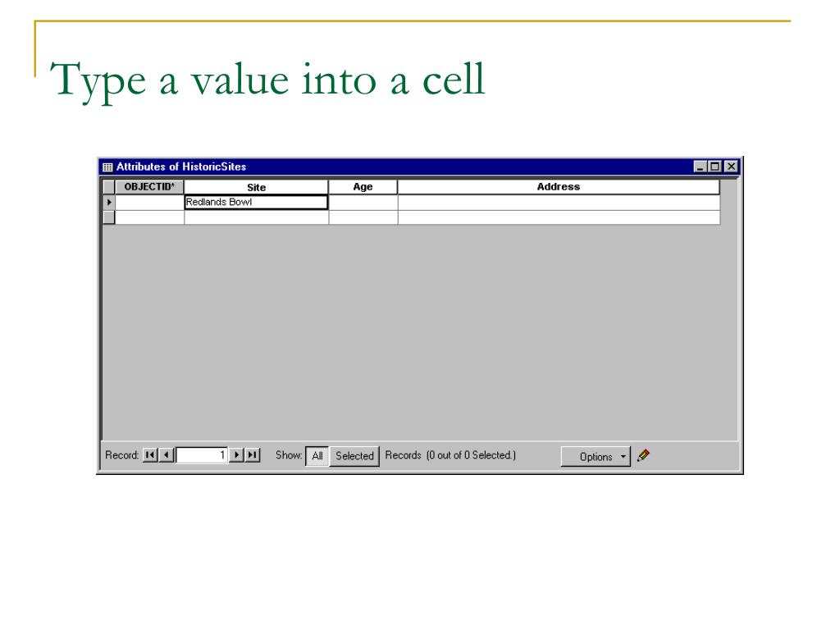Select first row using arrow row marker
The height and width of the screenshot is (630, 840).
109,202
